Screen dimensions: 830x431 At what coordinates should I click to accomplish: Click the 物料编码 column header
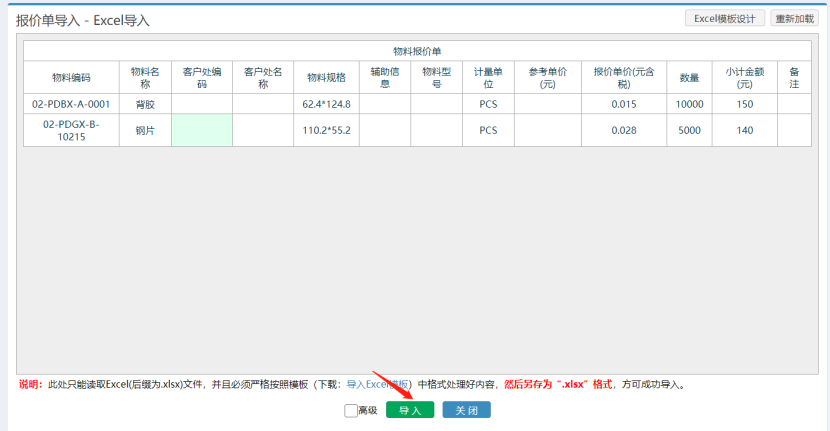click(x=71, y=78)
